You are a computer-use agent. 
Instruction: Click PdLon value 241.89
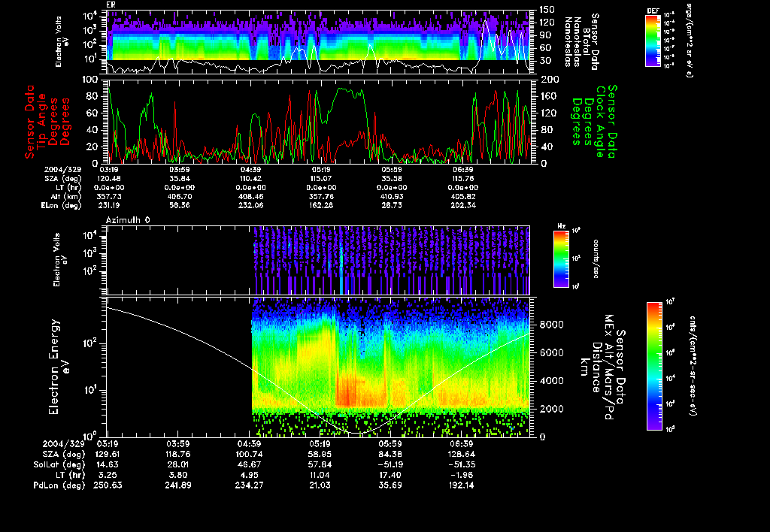179,485
